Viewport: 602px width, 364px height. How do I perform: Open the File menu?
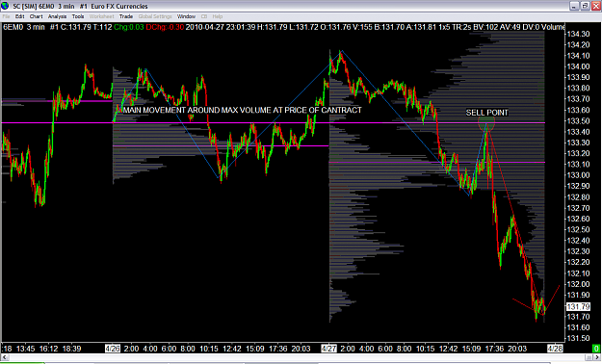pos(6,16)
